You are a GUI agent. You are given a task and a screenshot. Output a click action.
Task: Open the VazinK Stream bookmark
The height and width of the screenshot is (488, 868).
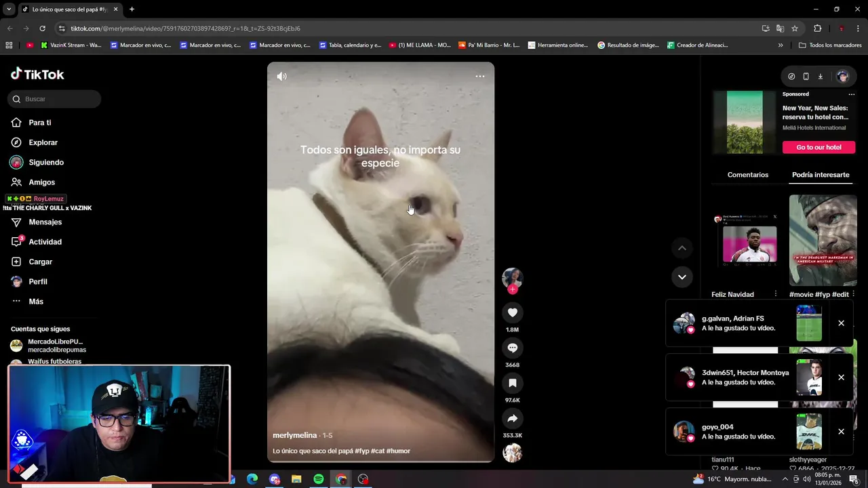[71, 45]
